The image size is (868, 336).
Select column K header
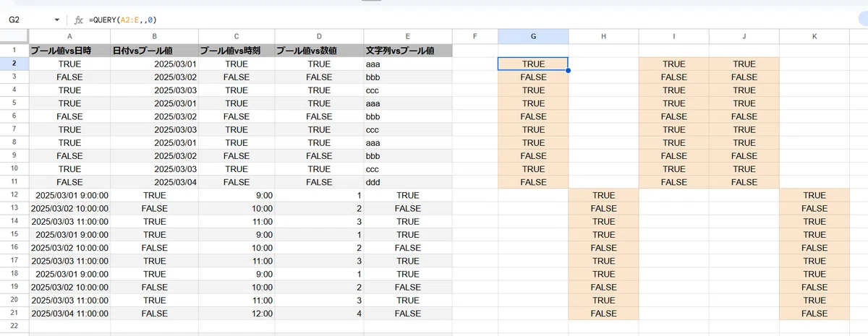coord(814,36)
